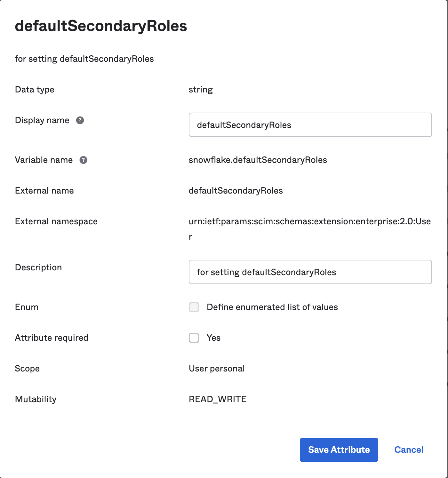Click the dialog title defaultSecondaryRoles heading
Viewport: 448px width, 478px height.
101,26
